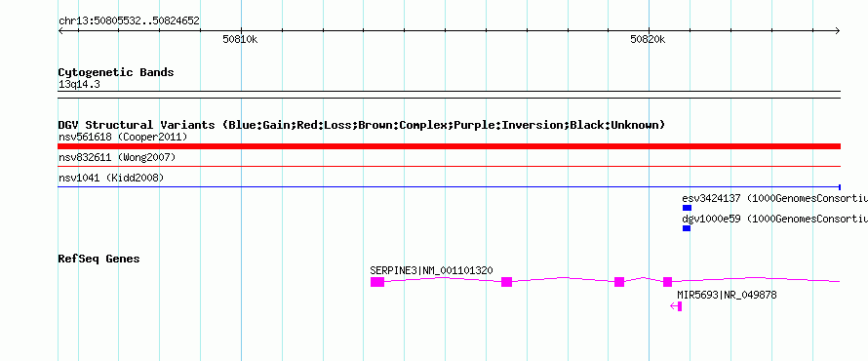Select the nsv1041 blue gain variant line

pyautogui.click(x=449, y=187)
